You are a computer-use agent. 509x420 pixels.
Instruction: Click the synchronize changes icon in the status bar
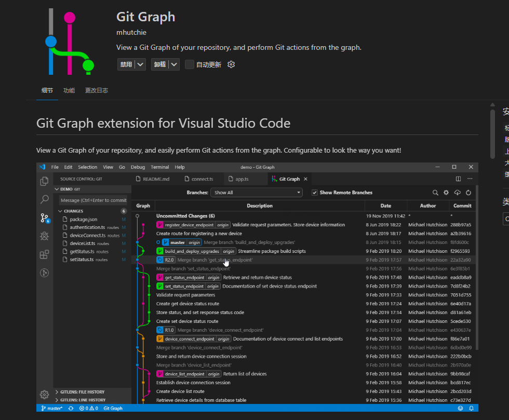[71, 408]
